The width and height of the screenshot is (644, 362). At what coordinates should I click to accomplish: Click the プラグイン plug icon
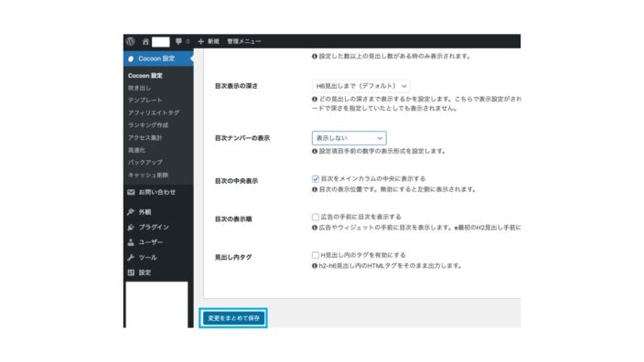[x=131, y=227]
